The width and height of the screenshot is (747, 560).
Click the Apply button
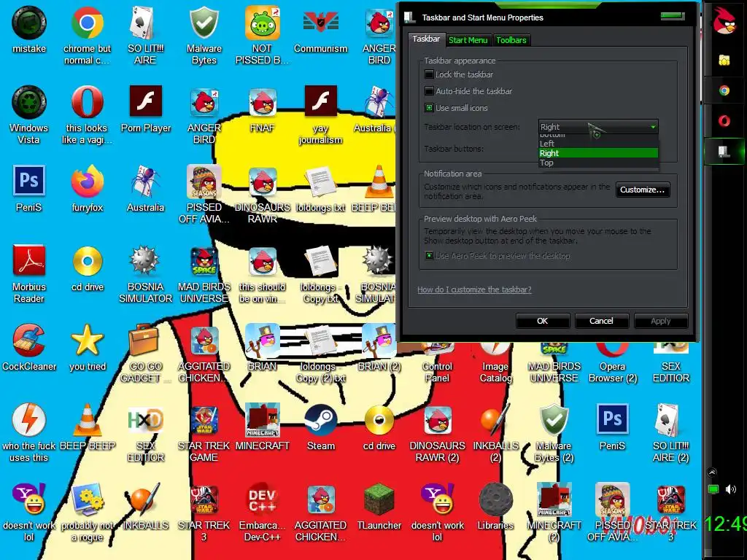[x=661, y=321]
